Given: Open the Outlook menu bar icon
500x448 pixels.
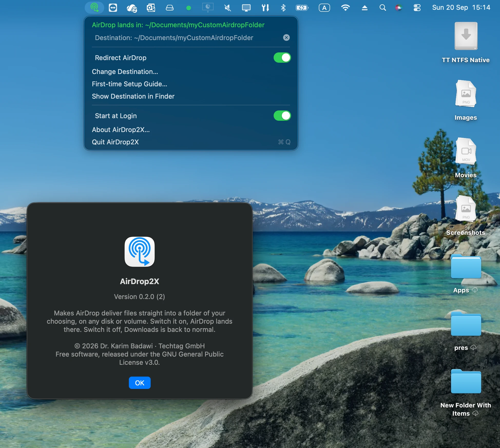Looking at the screenshot, I should (151, 8).
